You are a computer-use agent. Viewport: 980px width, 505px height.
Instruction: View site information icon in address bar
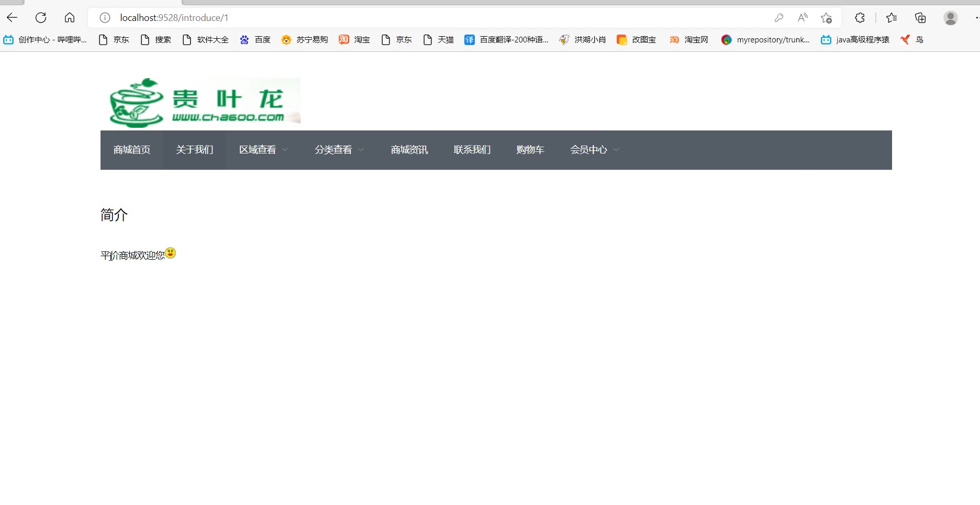point(105,18)
